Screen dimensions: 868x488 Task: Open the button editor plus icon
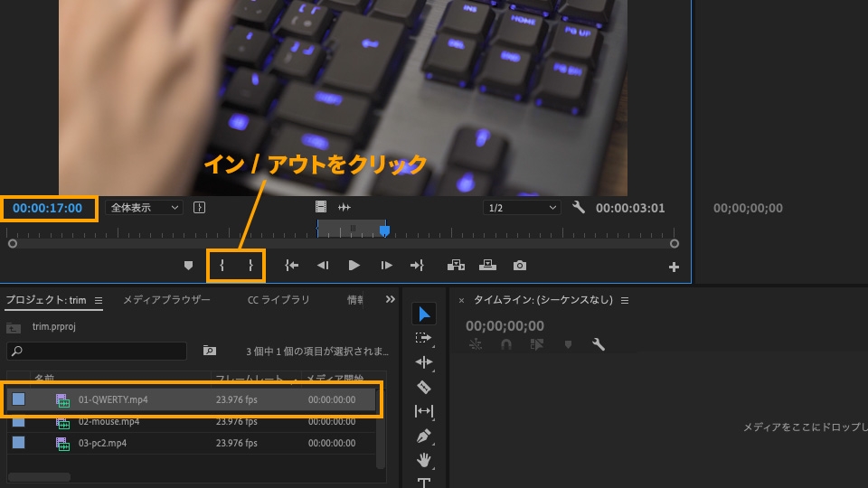tap(674, 267)
